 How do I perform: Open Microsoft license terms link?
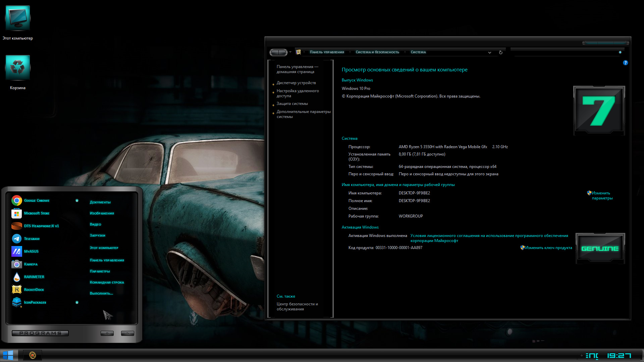[489, 238]
